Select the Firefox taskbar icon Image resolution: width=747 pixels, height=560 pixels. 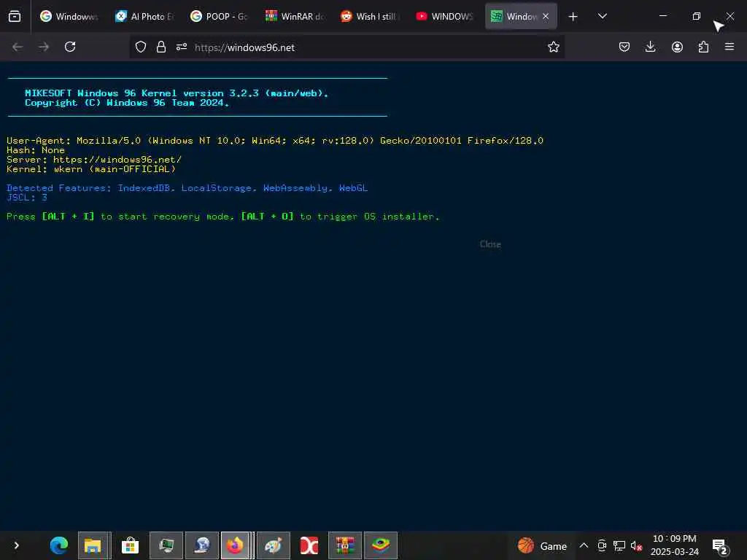(235, 545)
